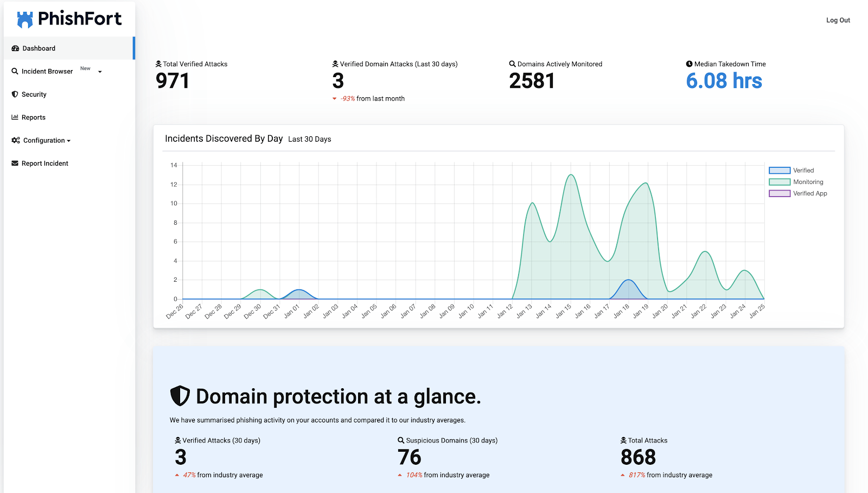The image size is (868, 493).
Task: Click the skull icon above Total Verified Attacks
Action: tap(158, 64)
